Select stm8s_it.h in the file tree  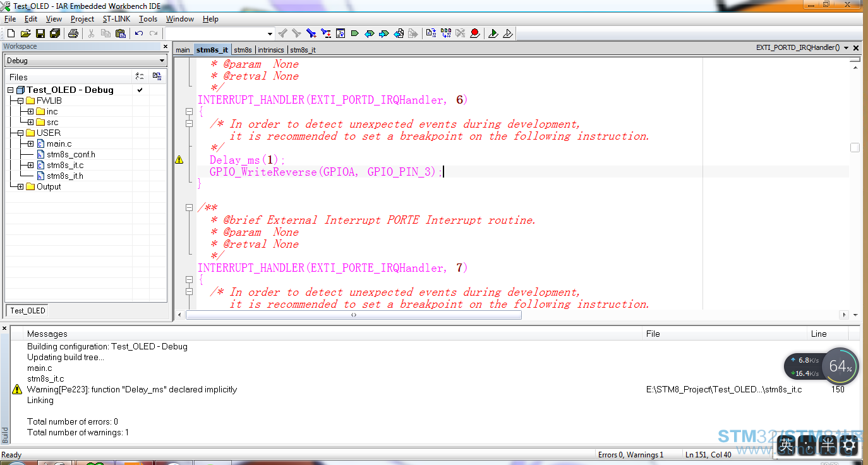(65, 176)
